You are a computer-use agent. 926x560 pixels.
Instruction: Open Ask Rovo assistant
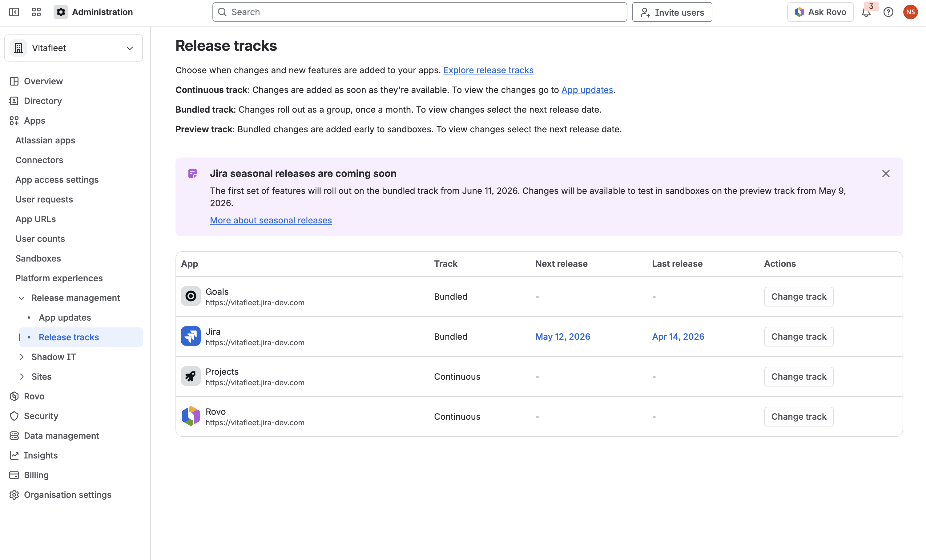point(820,12)
